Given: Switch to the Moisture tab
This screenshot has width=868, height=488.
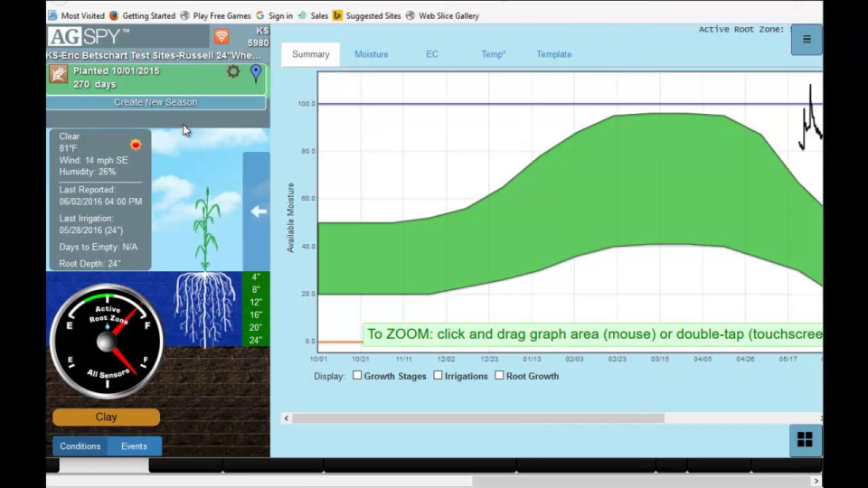Looking at the screenshot, I should (372, 54).
